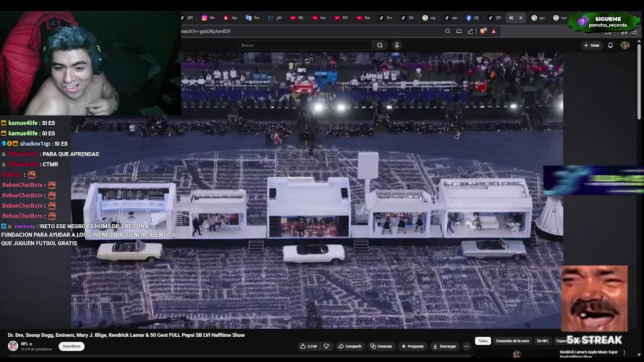Screen dimensions: 644x362
Task: Click the Brave Rewards triangle icon
Action: coord(494,31)
